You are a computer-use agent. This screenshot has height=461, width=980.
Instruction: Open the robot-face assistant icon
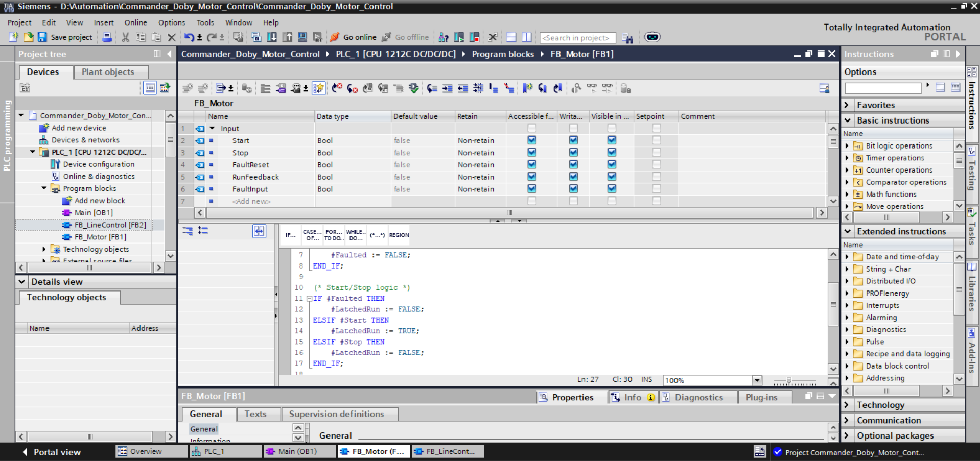pos(652,37)
